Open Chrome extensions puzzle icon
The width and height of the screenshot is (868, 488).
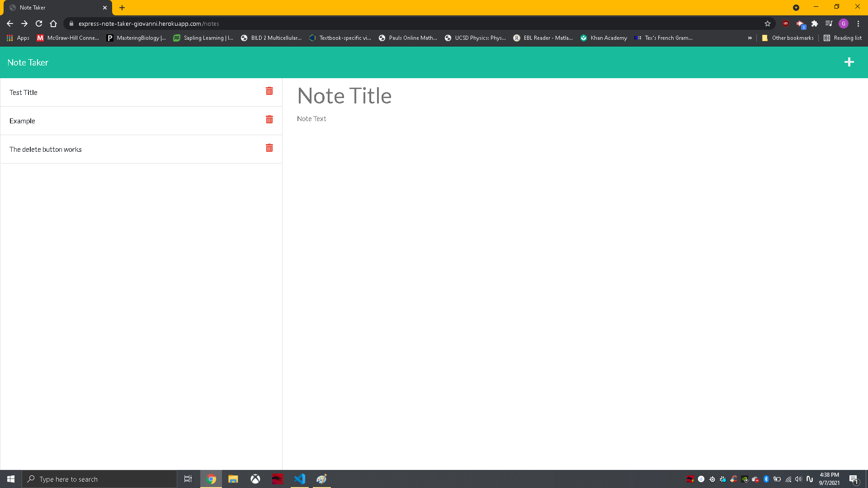click(x=815, y=23)
